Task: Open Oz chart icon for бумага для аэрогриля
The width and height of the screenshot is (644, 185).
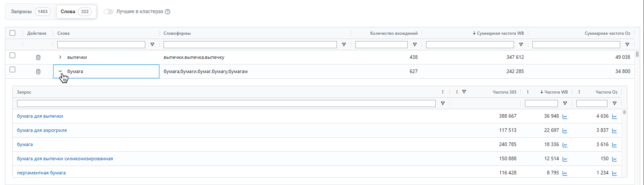Action: [614, 130]
